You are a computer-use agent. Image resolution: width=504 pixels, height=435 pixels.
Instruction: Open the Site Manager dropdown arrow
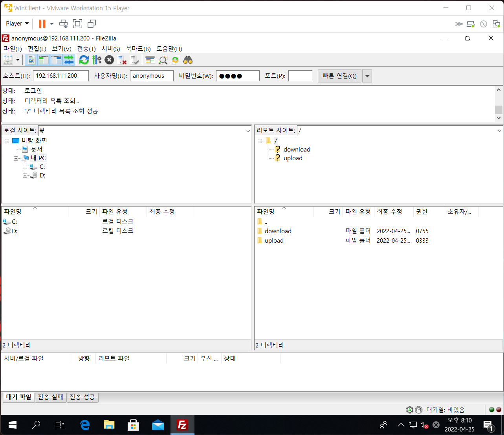tap(18, 60)
